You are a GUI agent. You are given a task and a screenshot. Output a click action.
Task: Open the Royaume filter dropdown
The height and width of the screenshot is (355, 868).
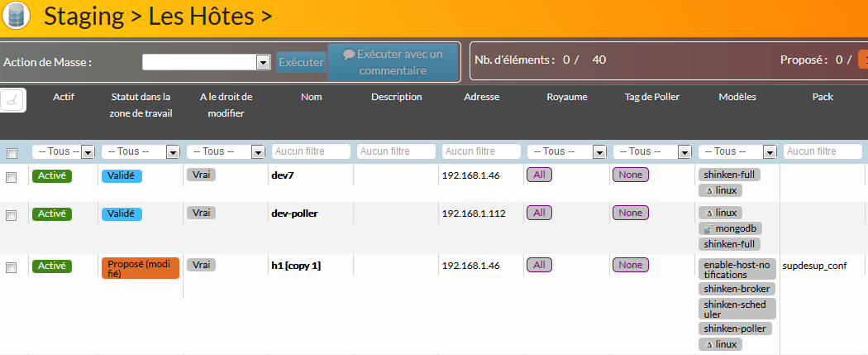click(x=566, y=151)
